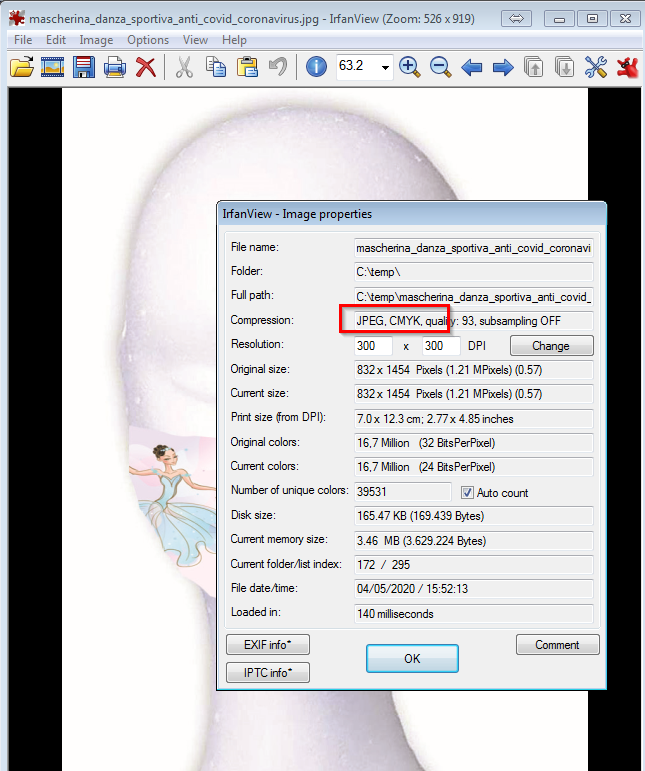Click the Zoom In magnifier icon
The image size is (645, 771).
coord(410,67)
